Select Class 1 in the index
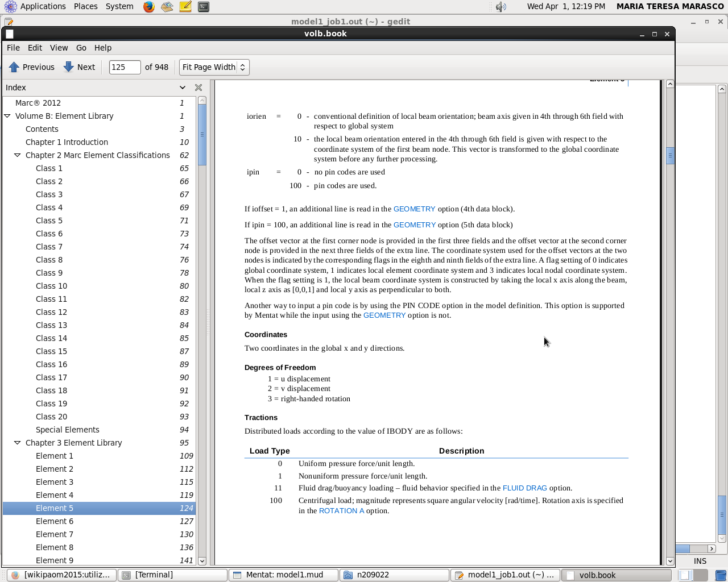Viewport: 728px width, 582px height. tap(100, 168)
